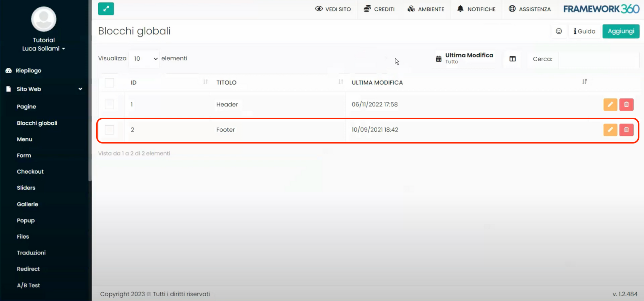Screen dimensions: 644x301
Task: Open A/B Test in the sidebar
Action: [29, 285]
